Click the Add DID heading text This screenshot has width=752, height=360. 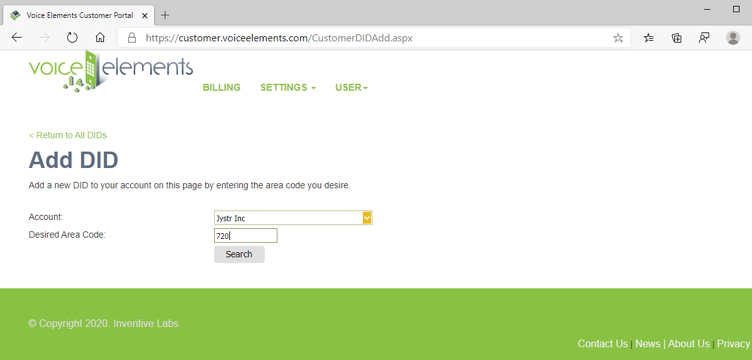pos(73,160)
